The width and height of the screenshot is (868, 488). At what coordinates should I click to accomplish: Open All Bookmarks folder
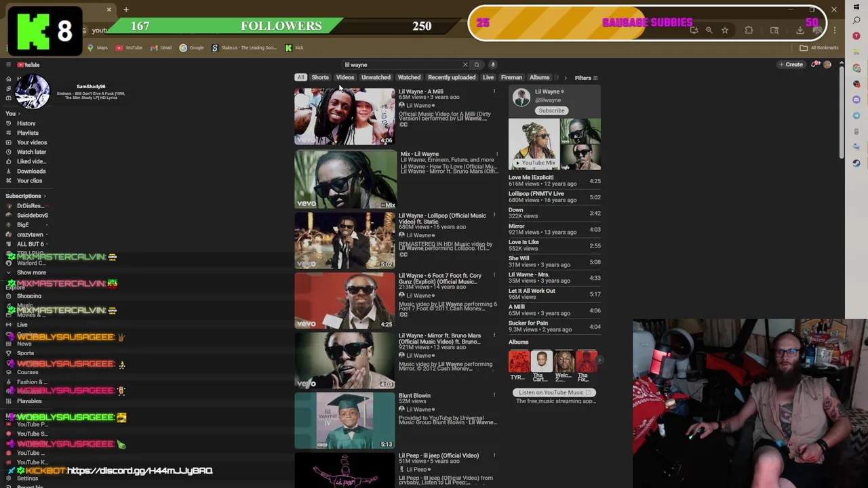(821, 48)
